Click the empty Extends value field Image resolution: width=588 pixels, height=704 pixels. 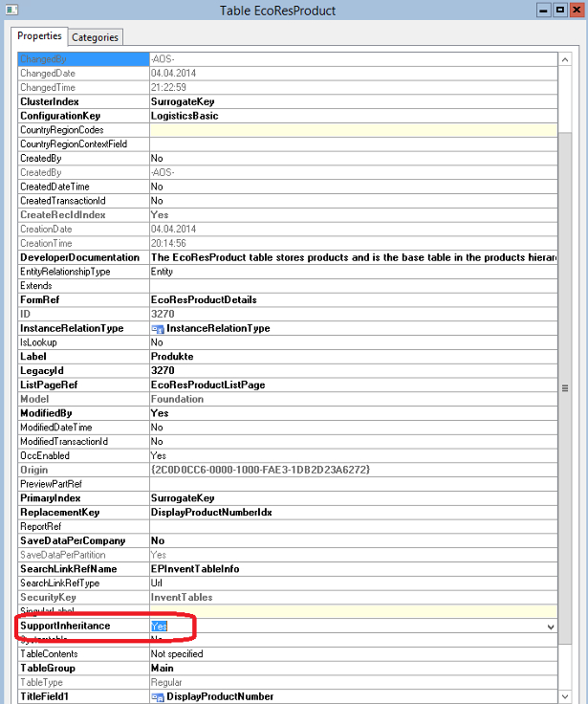click(353, 286)
